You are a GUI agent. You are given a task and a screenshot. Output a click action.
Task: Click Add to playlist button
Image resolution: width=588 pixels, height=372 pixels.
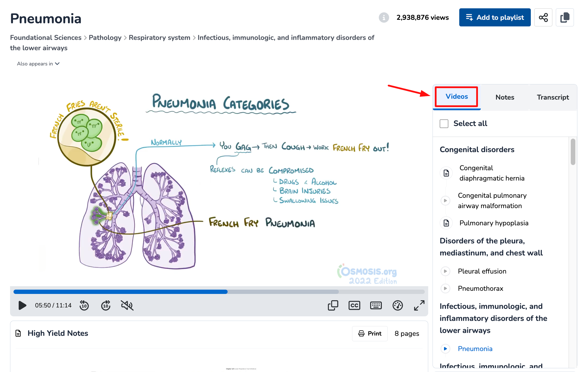pyautogui.click(x=495, y=18)
